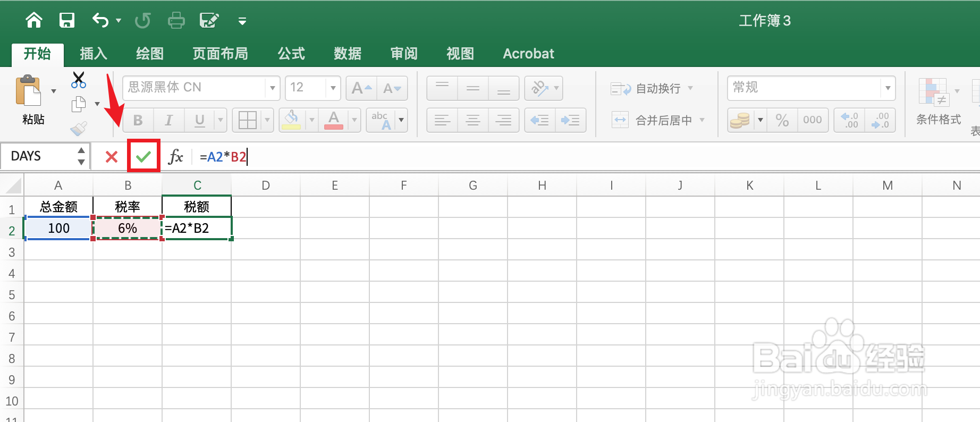Image resolution: width=980 pixels, height=422 pixels.
Task: Open the 绘图 ribbon tab
Action: point(150,54)
